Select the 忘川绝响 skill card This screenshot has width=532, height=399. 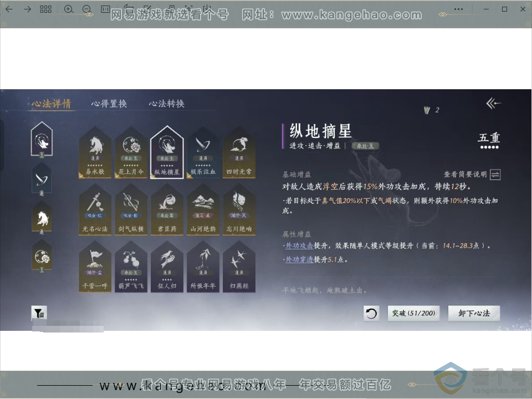click(x=239, y=209)
